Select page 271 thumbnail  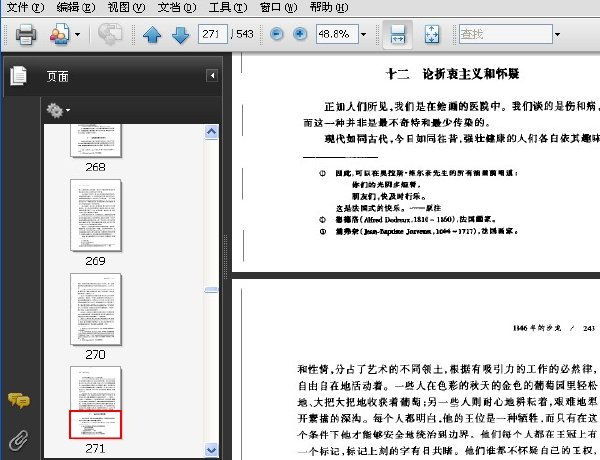96,403
